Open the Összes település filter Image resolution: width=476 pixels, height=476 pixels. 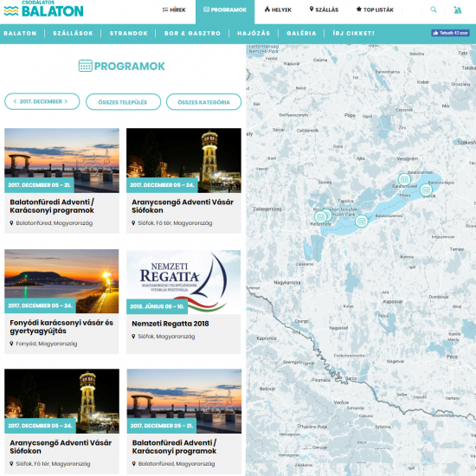pyautogui.click(x=123, y=102)
